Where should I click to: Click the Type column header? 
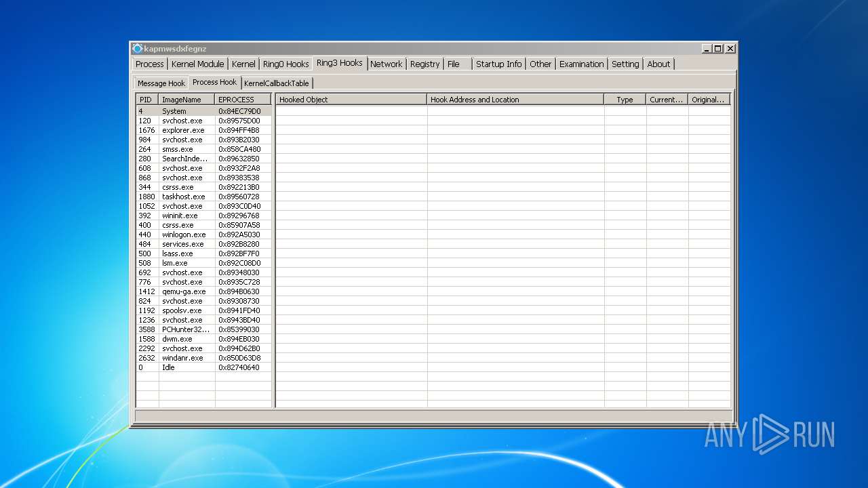[x=625, y=100]
